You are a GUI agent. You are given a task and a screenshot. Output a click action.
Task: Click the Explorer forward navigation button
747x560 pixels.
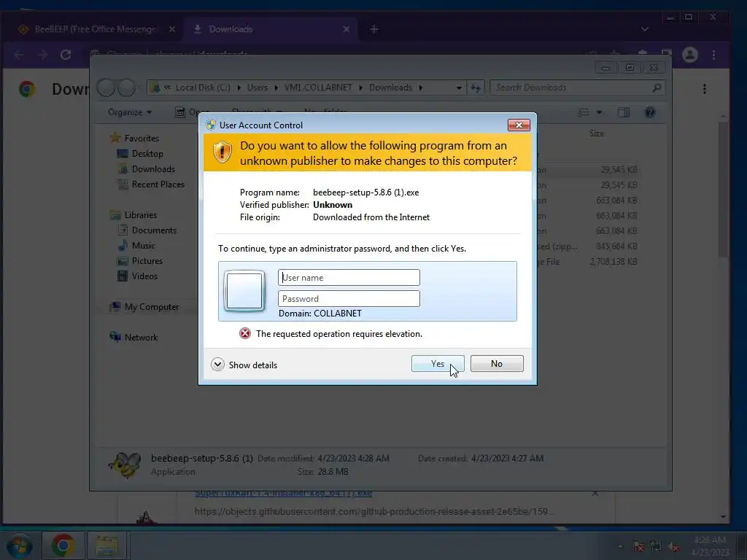coord(127,87)
